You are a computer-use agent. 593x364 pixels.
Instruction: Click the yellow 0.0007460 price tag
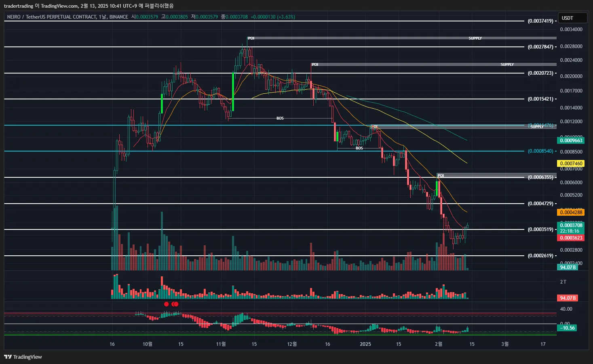(571, 164)
